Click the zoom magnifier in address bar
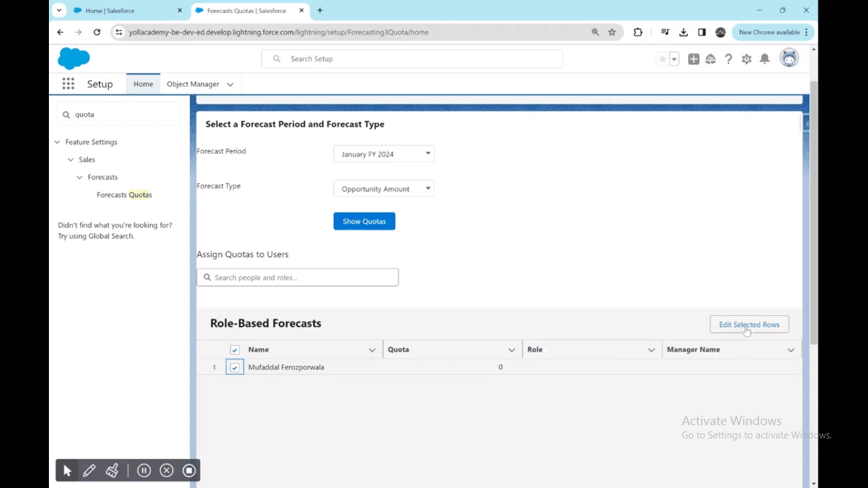The image size is (868, 488). [595, 32]
